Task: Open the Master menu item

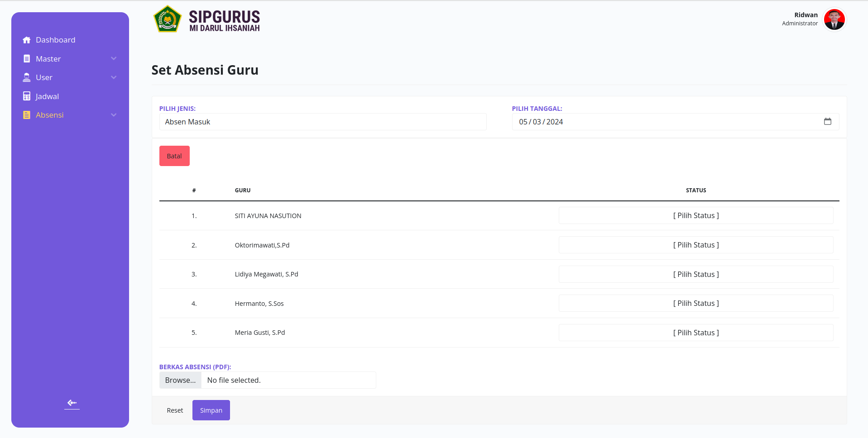Action: pyautogui.click(x=48, y=59)
